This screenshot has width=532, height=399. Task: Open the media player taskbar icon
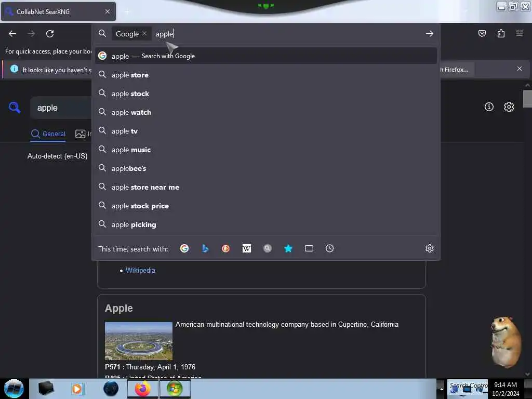(77, 389)
